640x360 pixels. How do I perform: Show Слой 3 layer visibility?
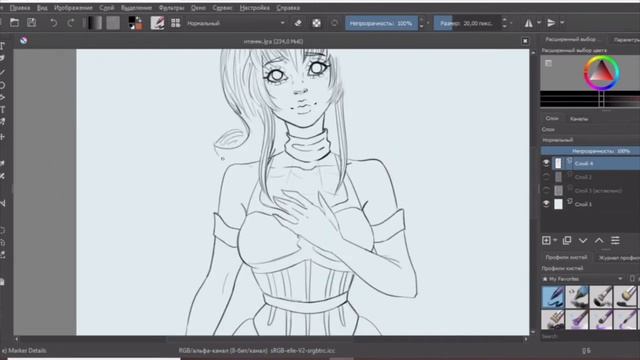point(546,190)
